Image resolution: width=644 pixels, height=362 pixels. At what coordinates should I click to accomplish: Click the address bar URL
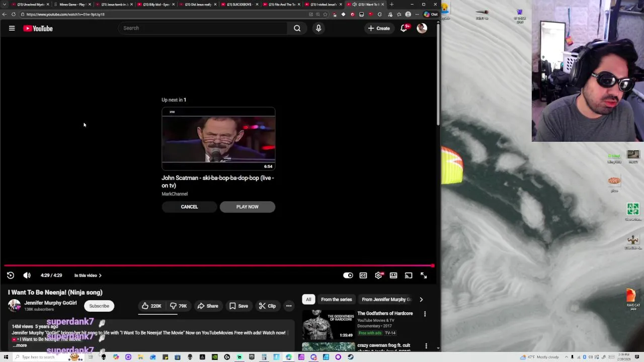65,14
